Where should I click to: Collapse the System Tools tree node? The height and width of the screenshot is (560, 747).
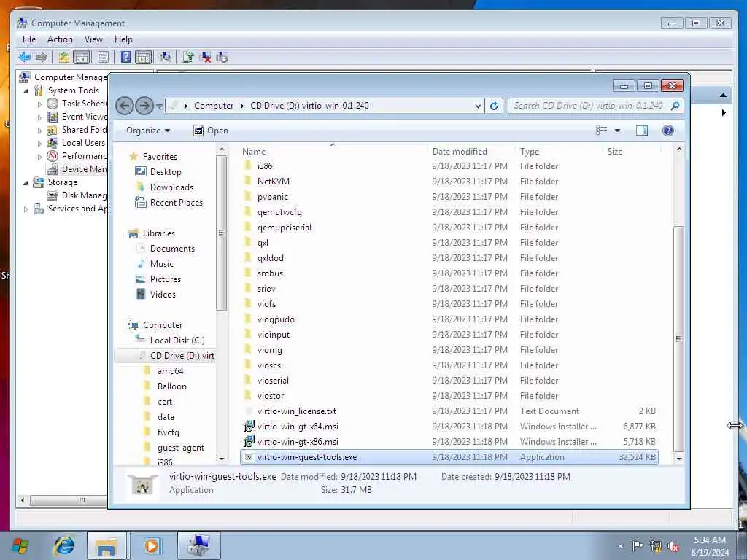point(26,90)
